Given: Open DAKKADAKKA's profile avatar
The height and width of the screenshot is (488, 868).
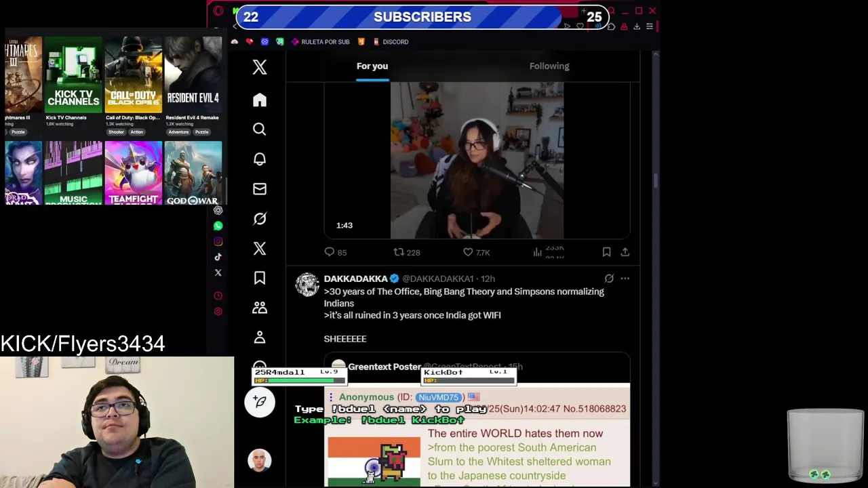Looking at the screenshot, I should click(x=307, y=285).
